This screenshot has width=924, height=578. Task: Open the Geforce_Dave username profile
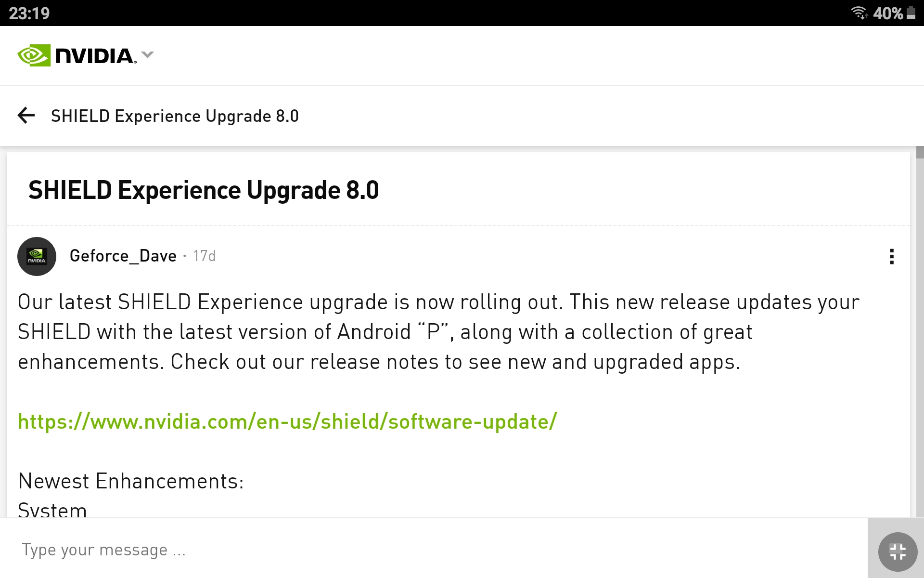click(123, 256)
